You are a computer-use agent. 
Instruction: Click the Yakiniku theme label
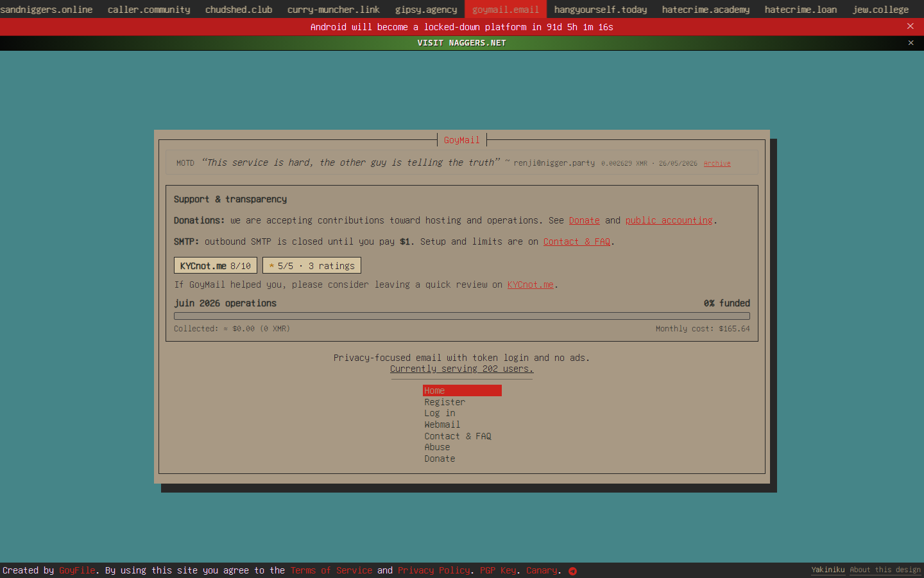tap(828, 570)
